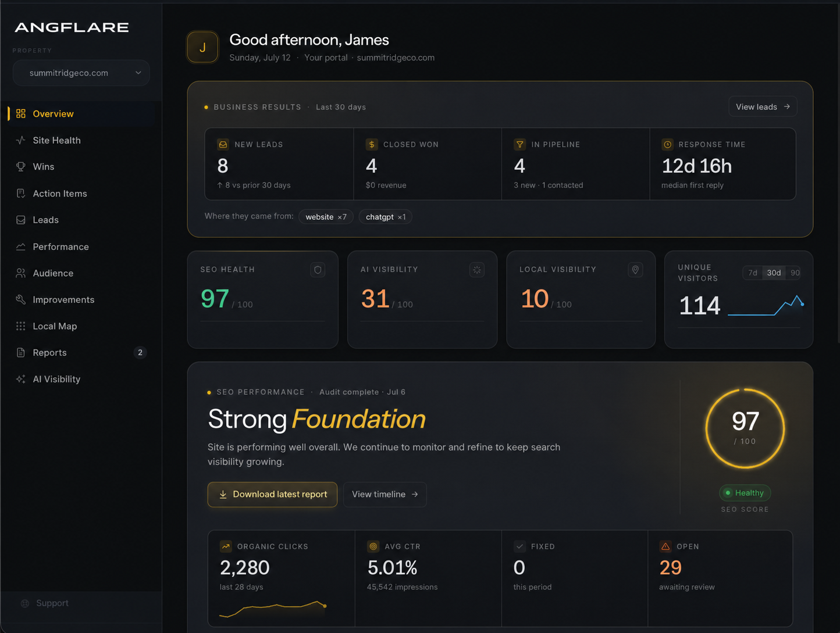The height and width of the screenshot is (633, 840).
Task: Click the Fixed checkmark icon
Action: [520, 546]
